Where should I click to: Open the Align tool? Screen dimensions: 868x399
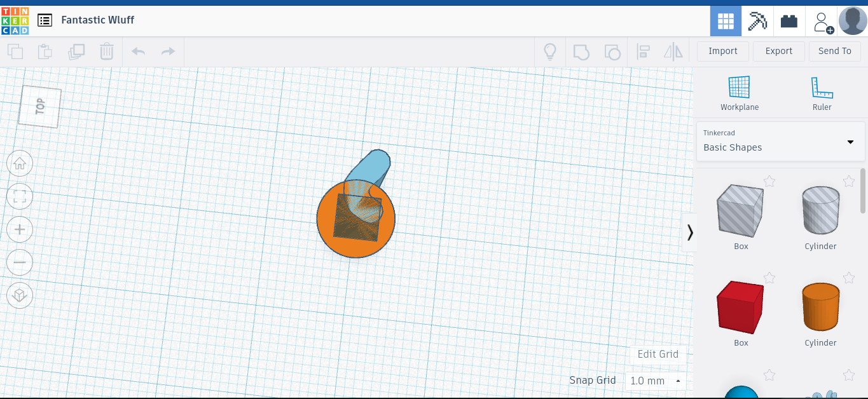[644, 51]
